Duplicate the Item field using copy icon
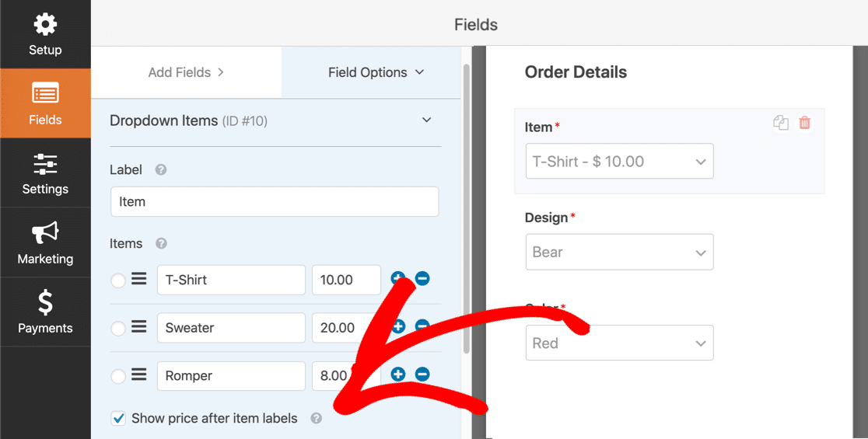This screenshot has width=868, height=439. tap(781, 123)
